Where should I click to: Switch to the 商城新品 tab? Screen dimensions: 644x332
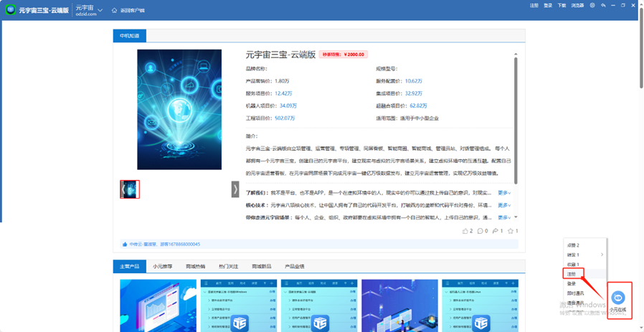coord(262,266)
